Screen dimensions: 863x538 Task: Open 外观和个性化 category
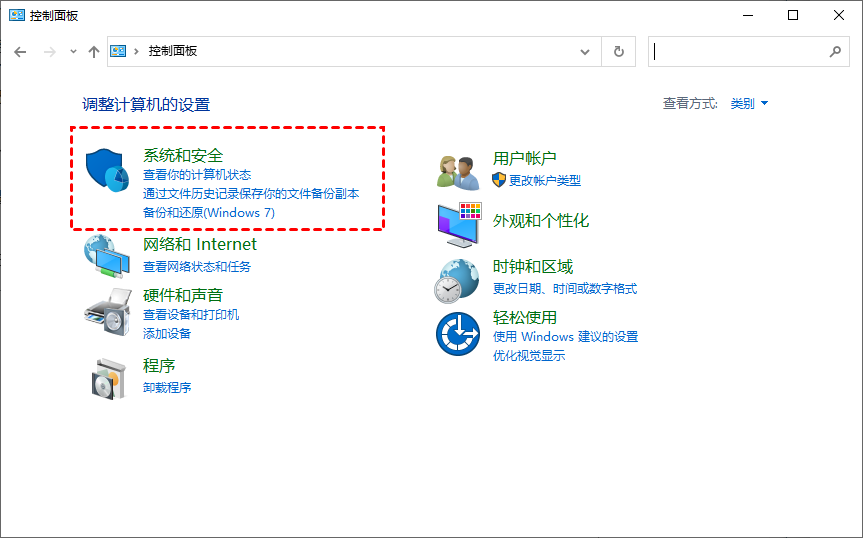coord(541,221)
